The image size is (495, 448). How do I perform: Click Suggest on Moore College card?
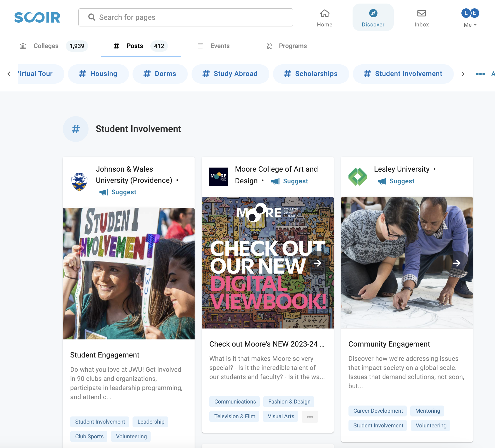[x=289, y=181]
